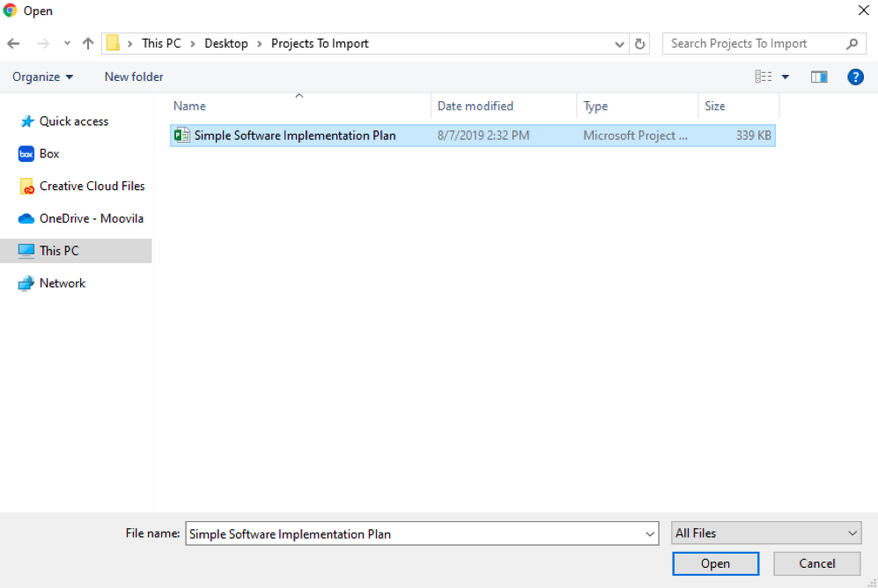This screenshot has height=588, width=878.
Task: Click the File name input field
Action: [x=414, y=533]
